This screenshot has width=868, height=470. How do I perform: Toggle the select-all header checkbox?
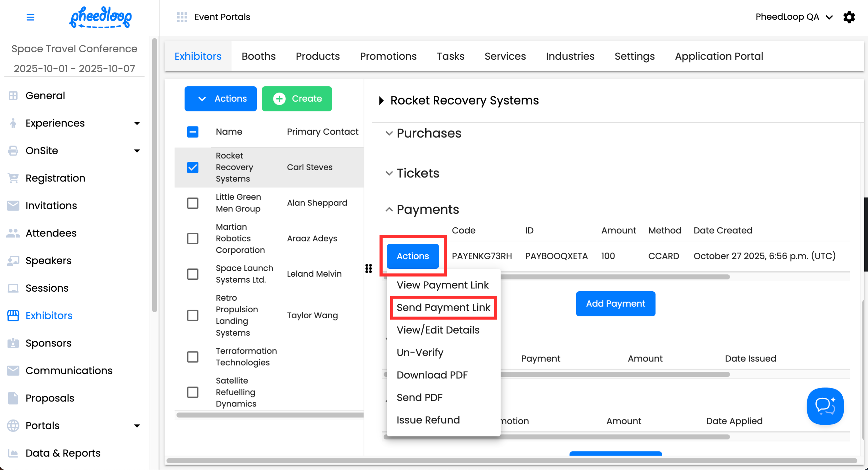point(193,132)
